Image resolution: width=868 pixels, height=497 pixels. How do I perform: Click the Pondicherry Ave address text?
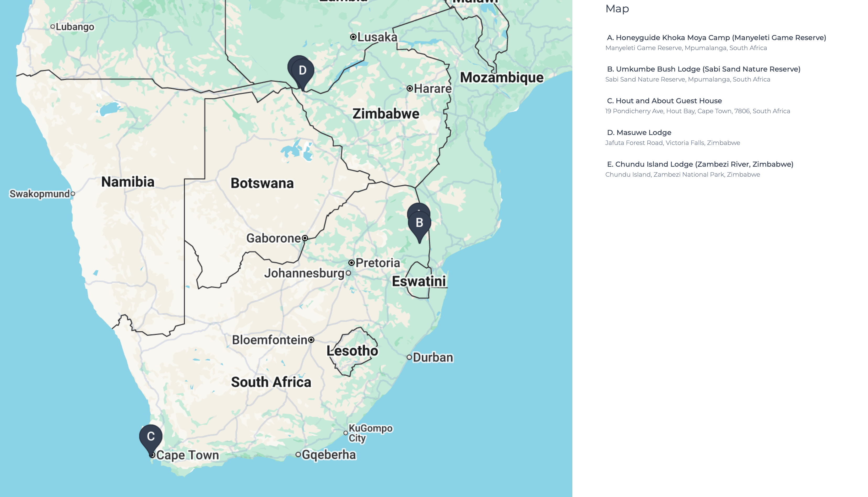[697, 111]
